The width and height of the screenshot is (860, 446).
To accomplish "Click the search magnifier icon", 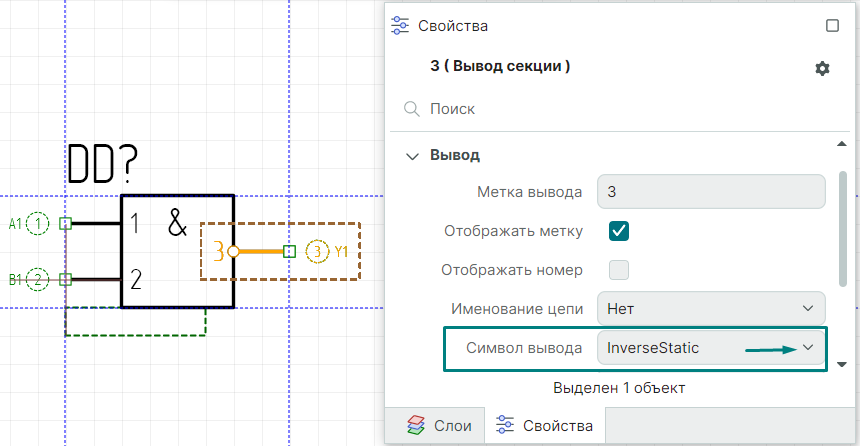I will point(410,108).
